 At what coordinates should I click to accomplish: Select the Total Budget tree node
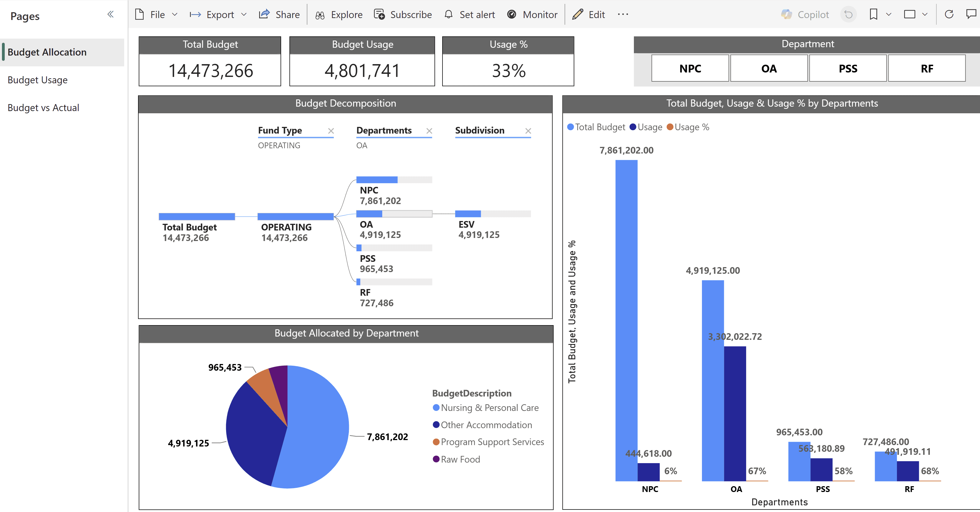tap(197, 227)
